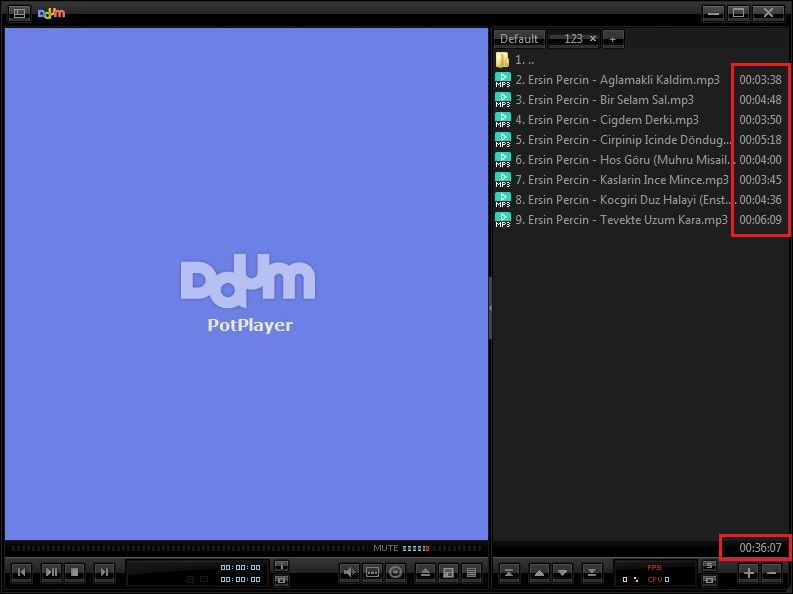Close the 123 playlist tab
The width and height of the screenshot is (793, 594).
coord(593,38)
